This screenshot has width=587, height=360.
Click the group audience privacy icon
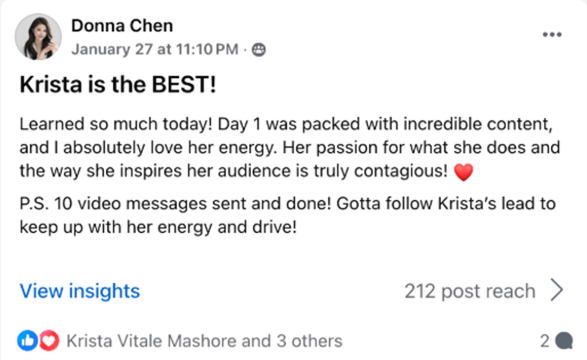tap(259, 50)
